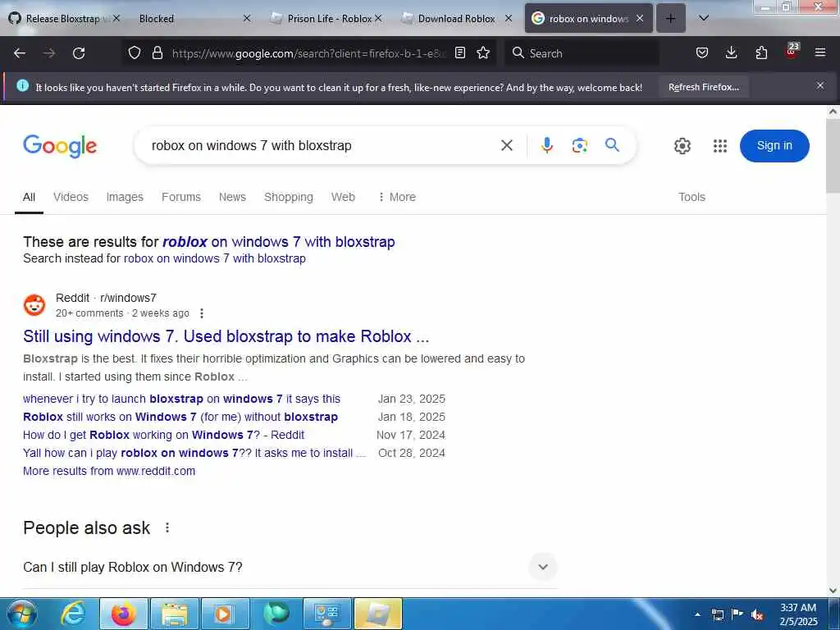Open the People also ask options menu
This screenshot has height=630, width=840.
coord(167,527)
